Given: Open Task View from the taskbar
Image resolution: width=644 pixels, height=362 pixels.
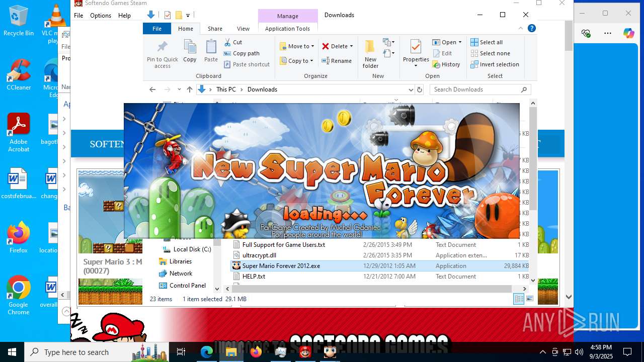Looking at the screenshot, I should click(182, 352).
